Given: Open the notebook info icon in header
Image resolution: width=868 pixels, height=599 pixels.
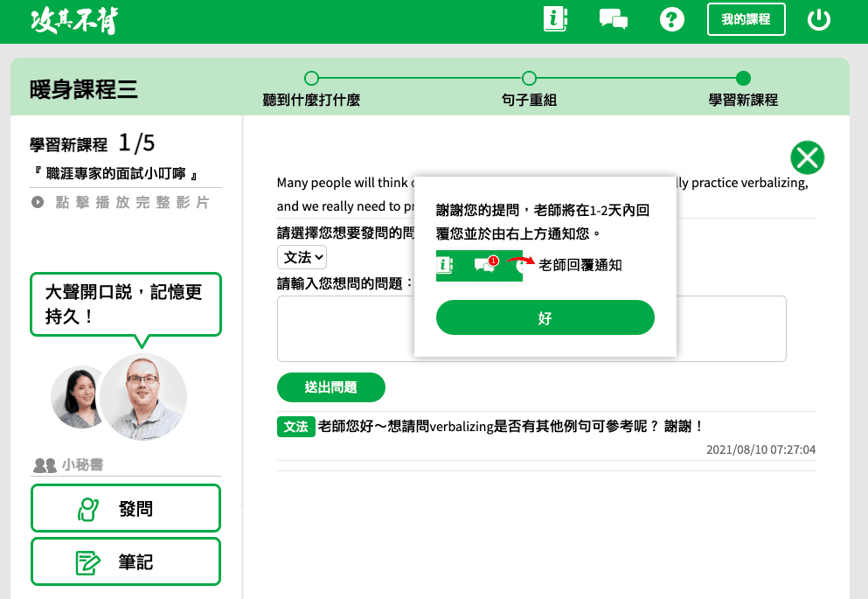Looking at the screenshot, I should (x=555, y=19).
